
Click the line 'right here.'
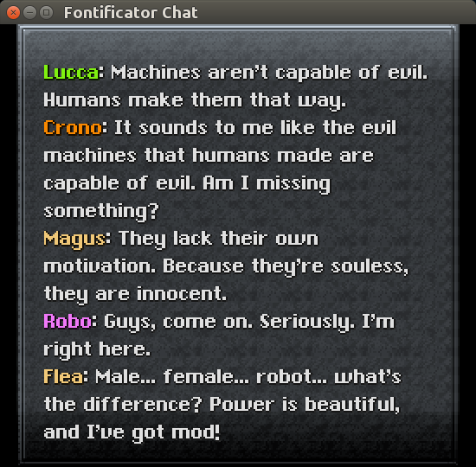tap(97, 350)
